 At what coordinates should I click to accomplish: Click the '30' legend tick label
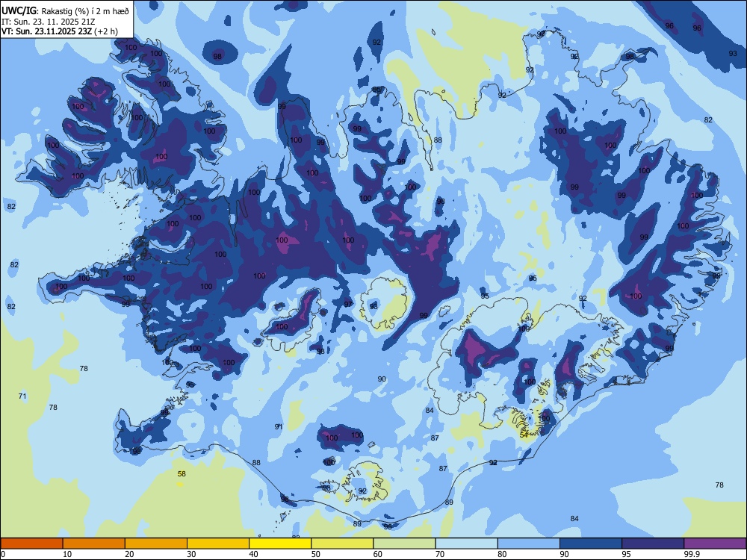point(191,554)
